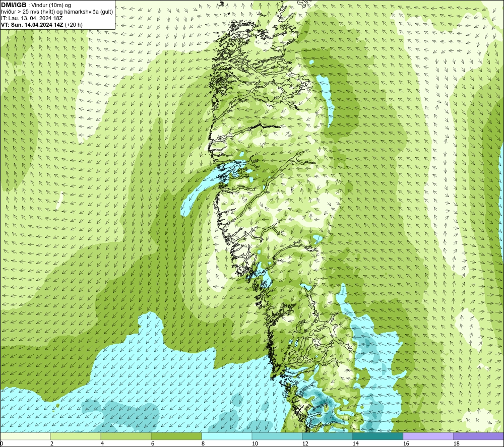Click the 'DMI/IGB' title text
This screenshot has width=504, height=447.
coord(14,5)
